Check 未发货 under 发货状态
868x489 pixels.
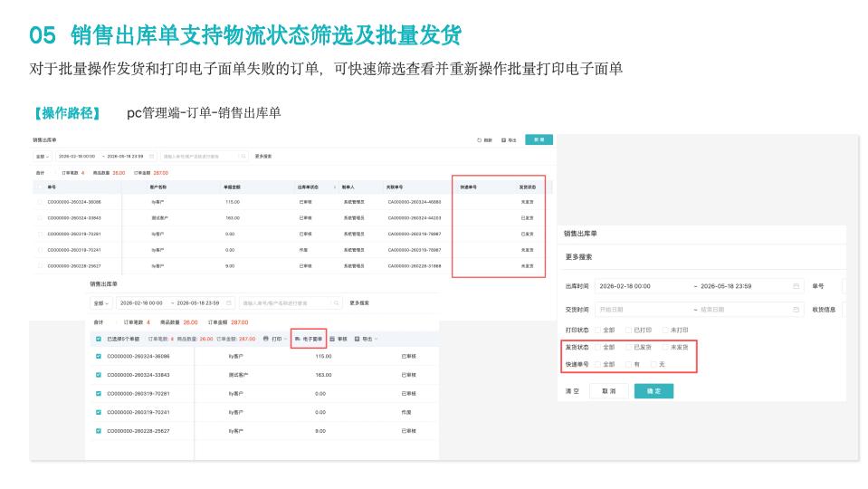coord(665,347)
